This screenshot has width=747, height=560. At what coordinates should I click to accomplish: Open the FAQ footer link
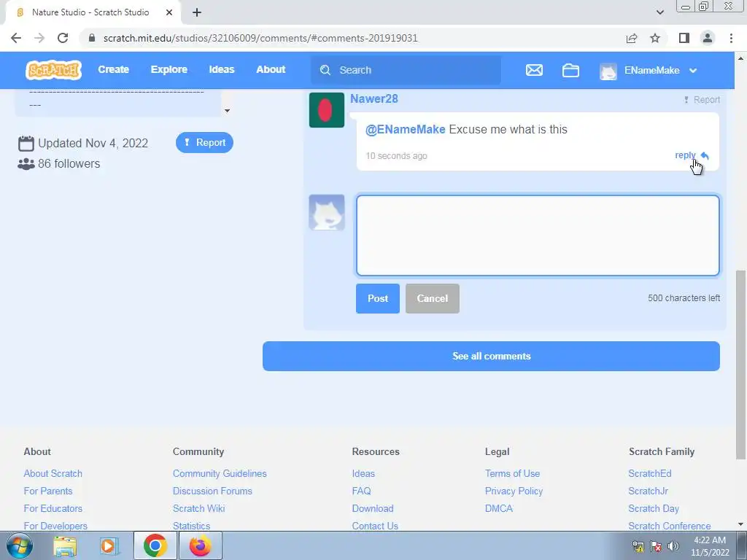[361, 491]
